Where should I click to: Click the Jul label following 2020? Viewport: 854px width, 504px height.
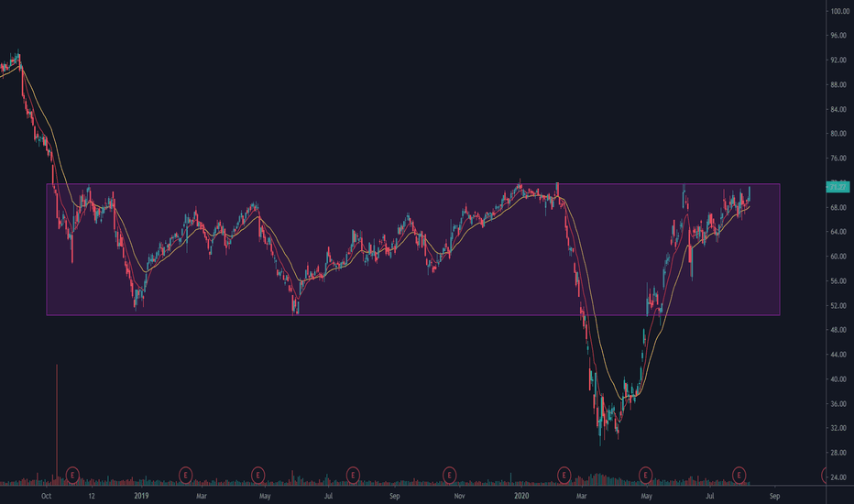(709, 496)
